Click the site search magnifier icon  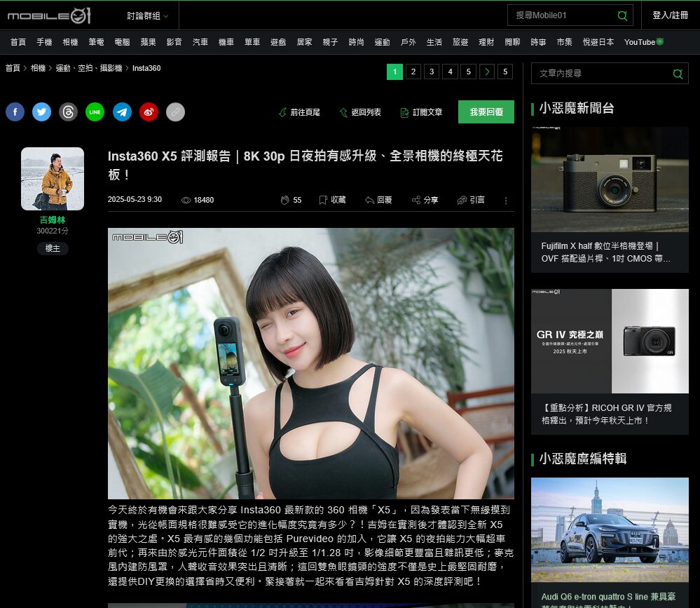click(x=622, y=15)
